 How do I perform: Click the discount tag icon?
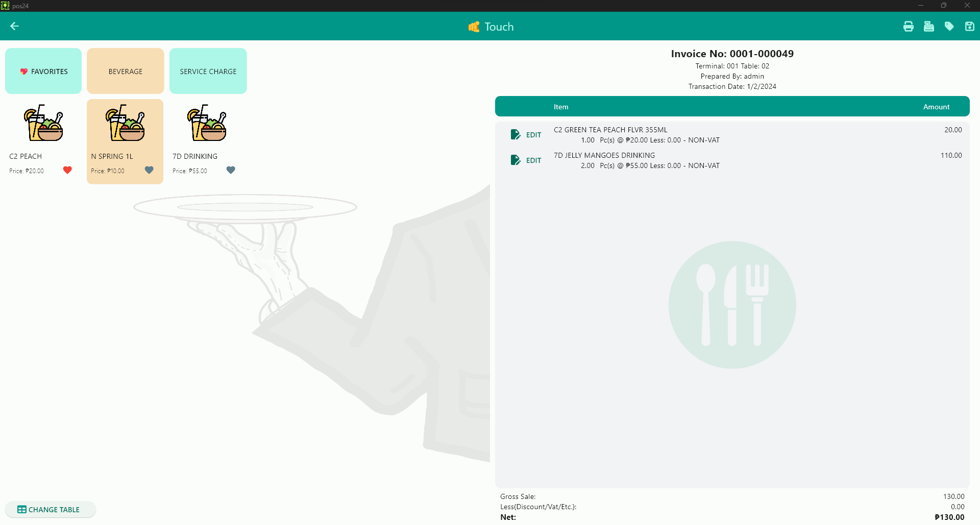coord(949,27)
